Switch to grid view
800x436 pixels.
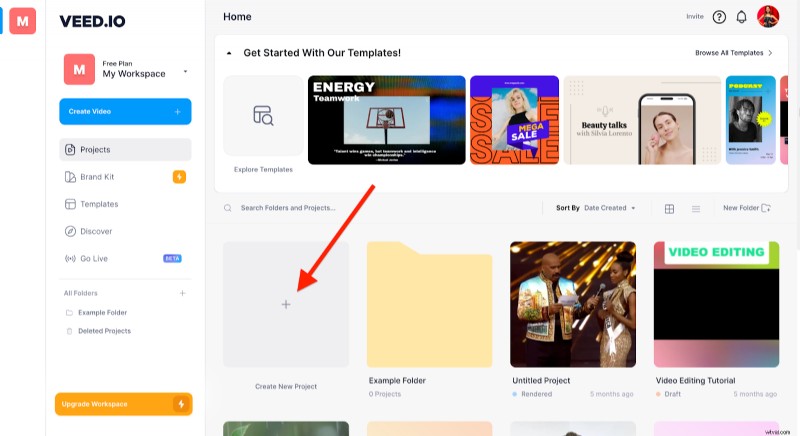coord(669,209)
